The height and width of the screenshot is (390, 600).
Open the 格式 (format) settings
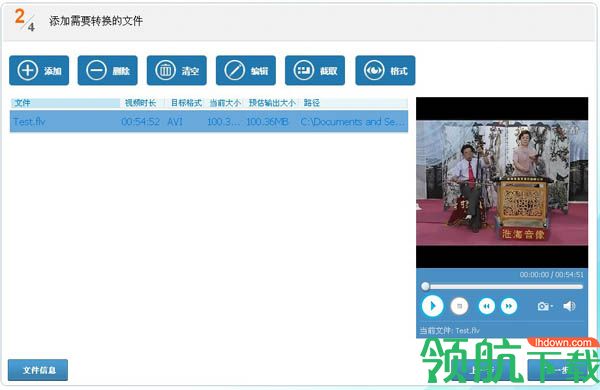385,70
